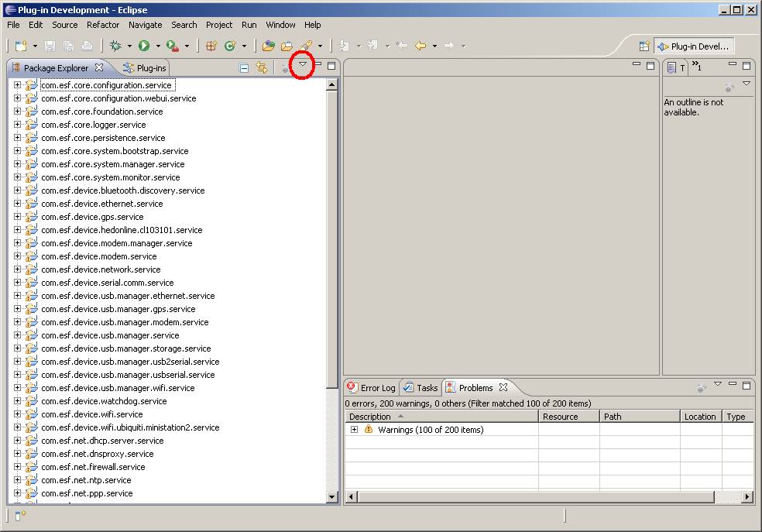Click the New Java Package icon

coord(211,46)
